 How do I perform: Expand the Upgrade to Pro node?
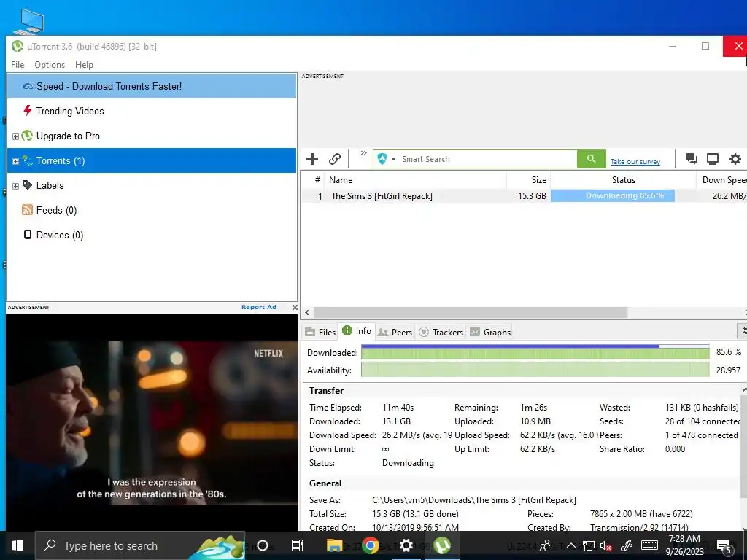tap(15, 136)
